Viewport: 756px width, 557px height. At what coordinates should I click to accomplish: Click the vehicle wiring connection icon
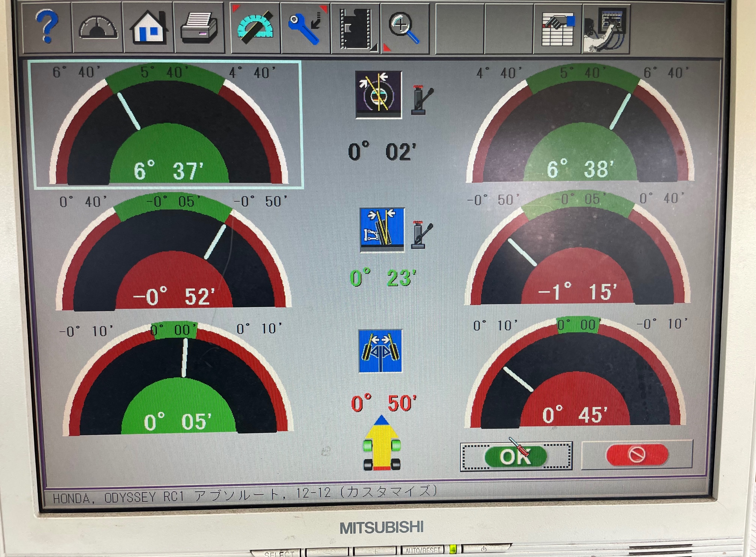click(606, 30)
